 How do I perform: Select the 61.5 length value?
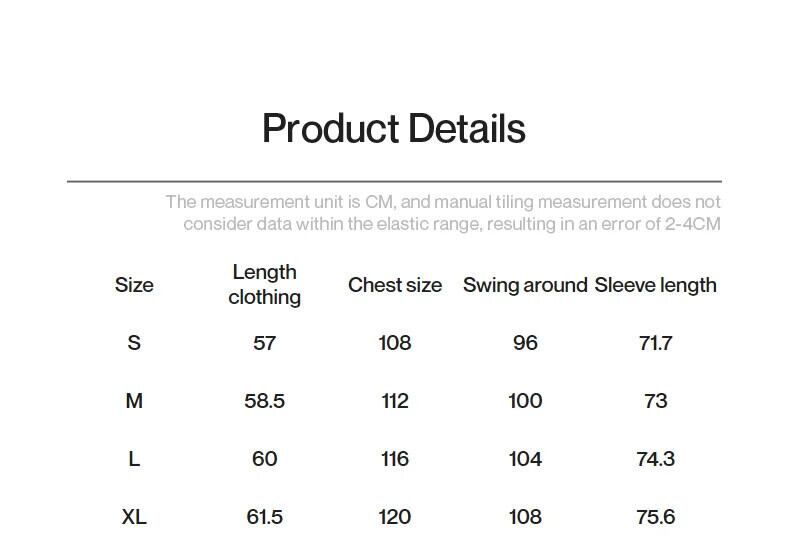pos(264,517)
